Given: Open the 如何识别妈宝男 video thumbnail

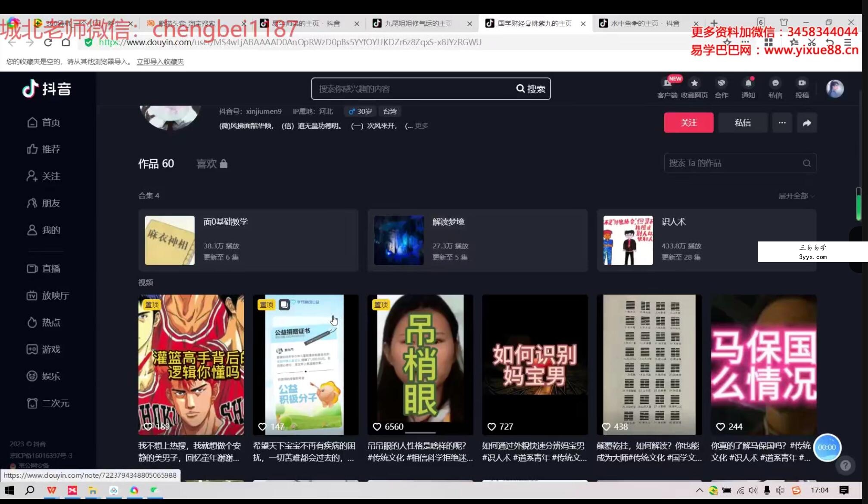Looking at the screenshot, I should (x=535, y=365).
